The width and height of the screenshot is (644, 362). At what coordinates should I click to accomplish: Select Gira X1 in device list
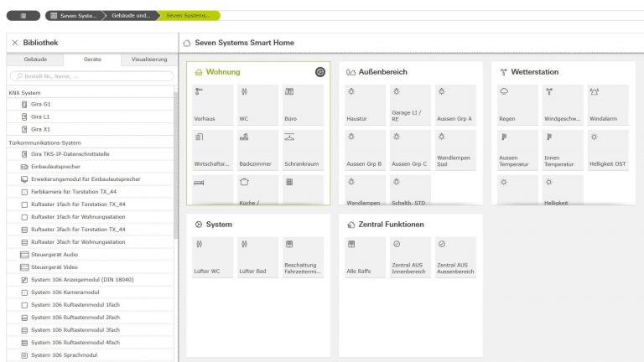40,129
